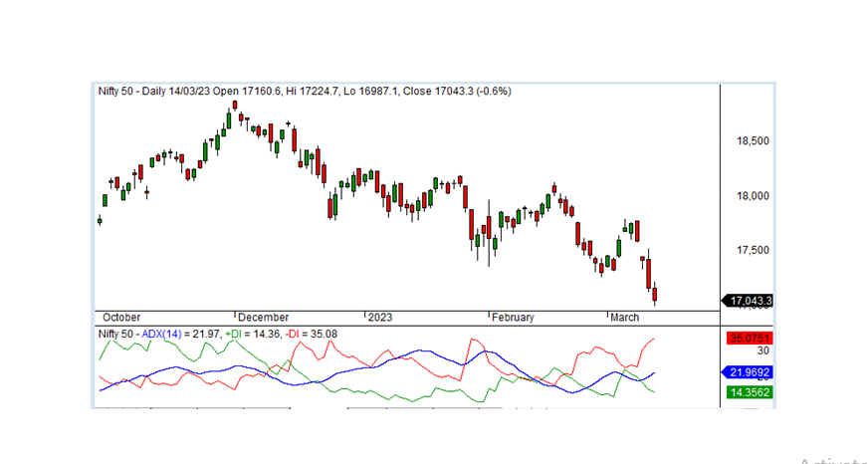Image resolution: width=868 pixels, height=464 pixels.
Task: Click the February label on time axis
Action: coord(514,318)
